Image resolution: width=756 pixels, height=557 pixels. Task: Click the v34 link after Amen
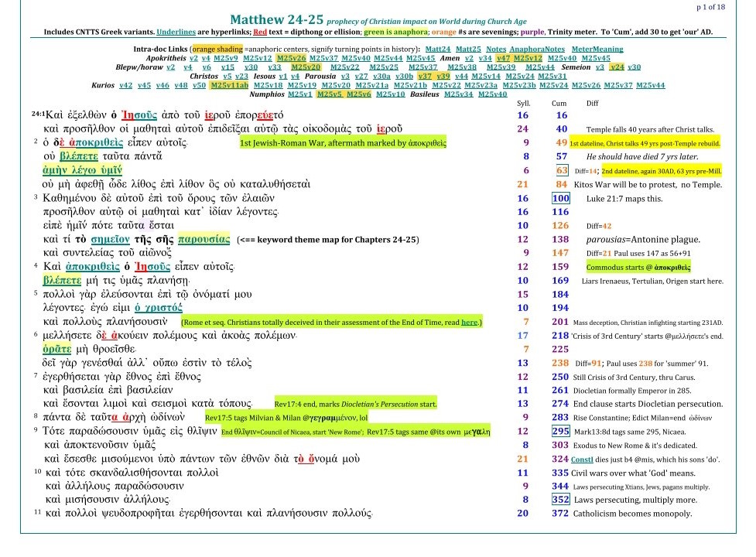(485, 58)
